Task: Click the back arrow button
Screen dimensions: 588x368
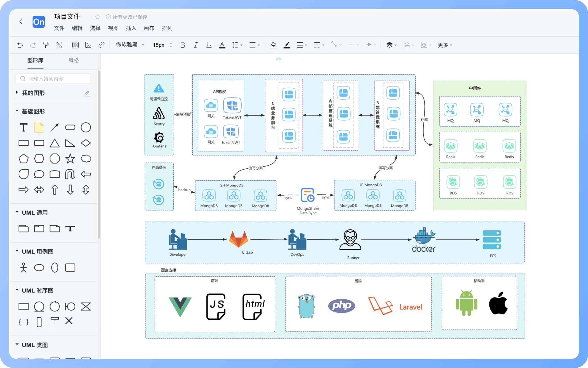Action: [21, 22]
